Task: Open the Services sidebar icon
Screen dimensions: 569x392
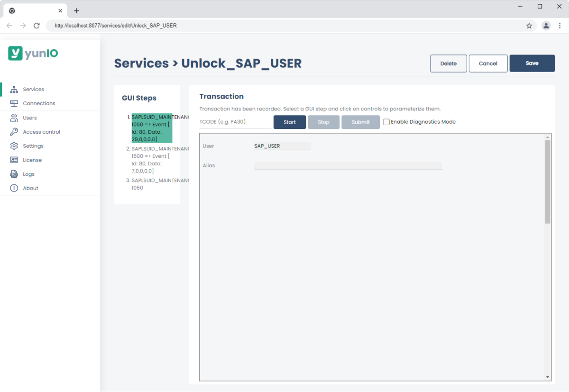Action: pos(14,89)
